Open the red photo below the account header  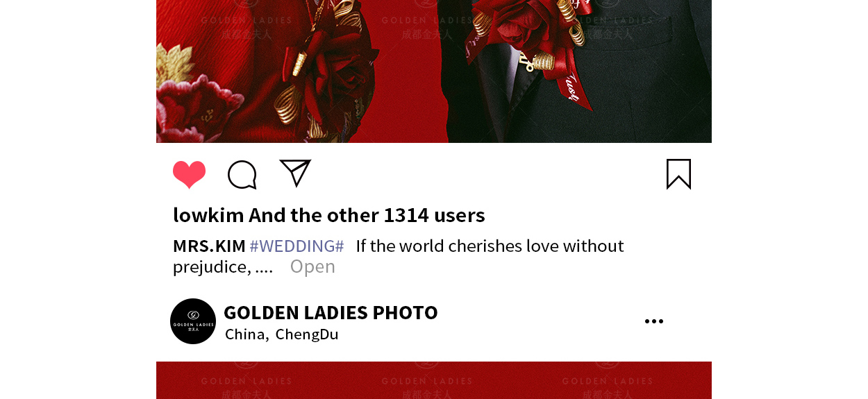(434, 380)
